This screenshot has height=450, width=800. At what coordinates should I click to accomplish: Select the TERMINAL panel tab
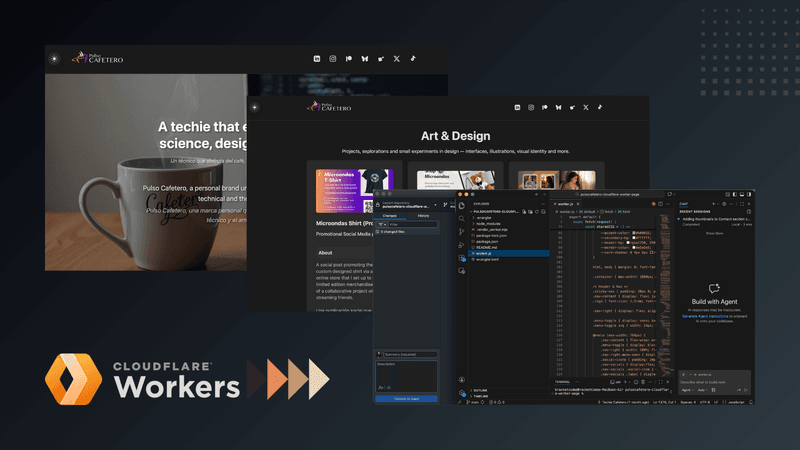tap(562, 382)
